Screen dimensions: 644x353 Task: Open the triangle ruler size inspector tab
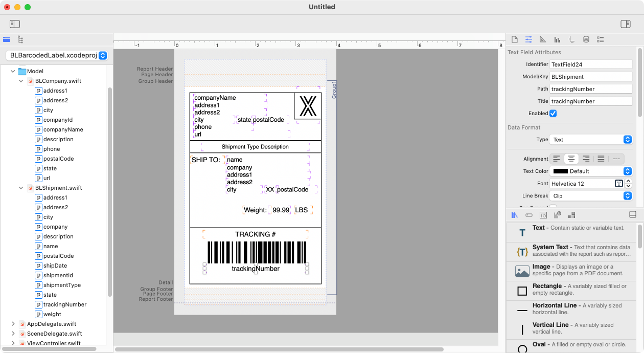pos(543,39)
